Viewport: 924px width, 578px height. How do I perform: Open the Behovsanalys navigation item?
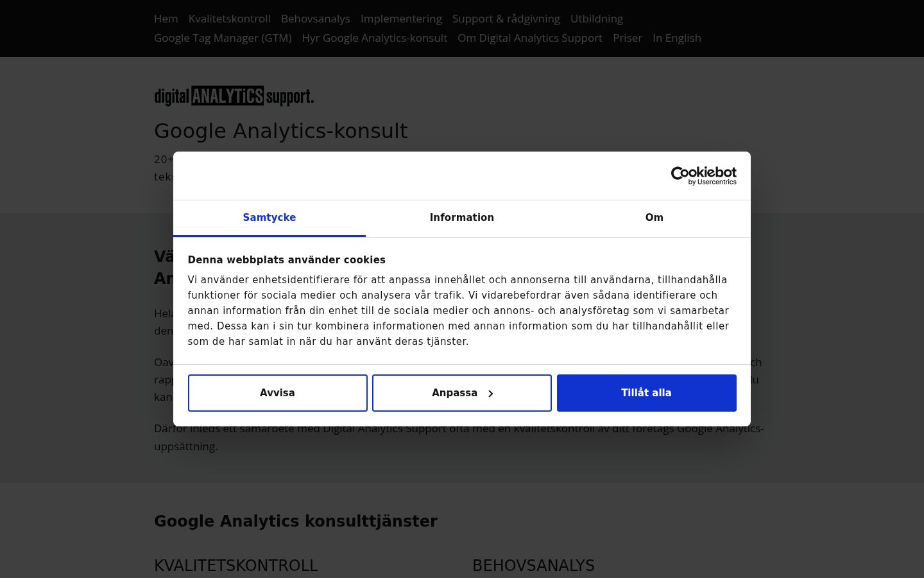click(316, 19)
